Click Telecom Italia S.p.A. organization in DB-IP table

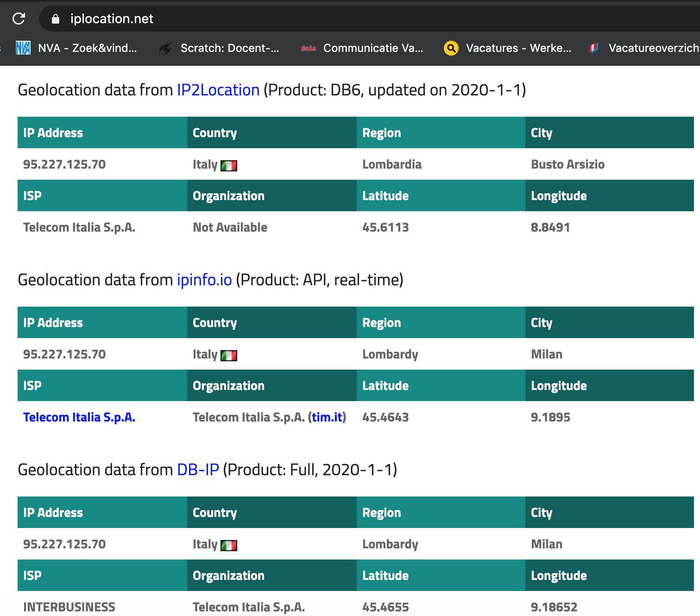[249, 607]
